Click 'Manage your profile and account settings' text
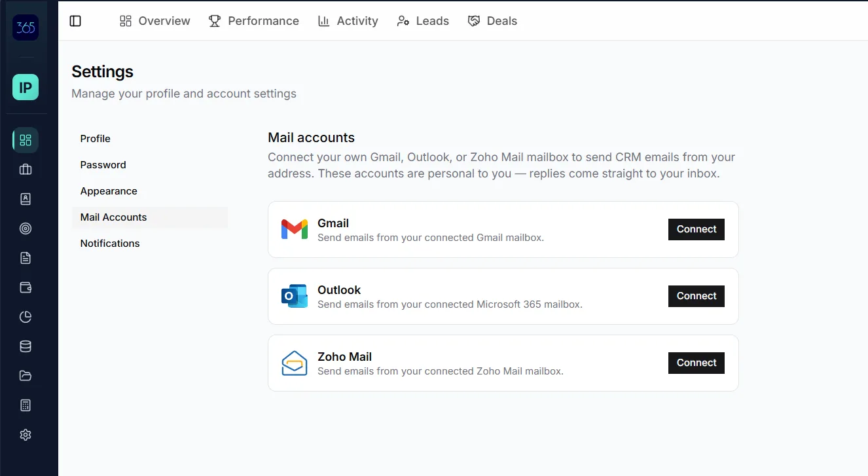 (x=184, y=94)
